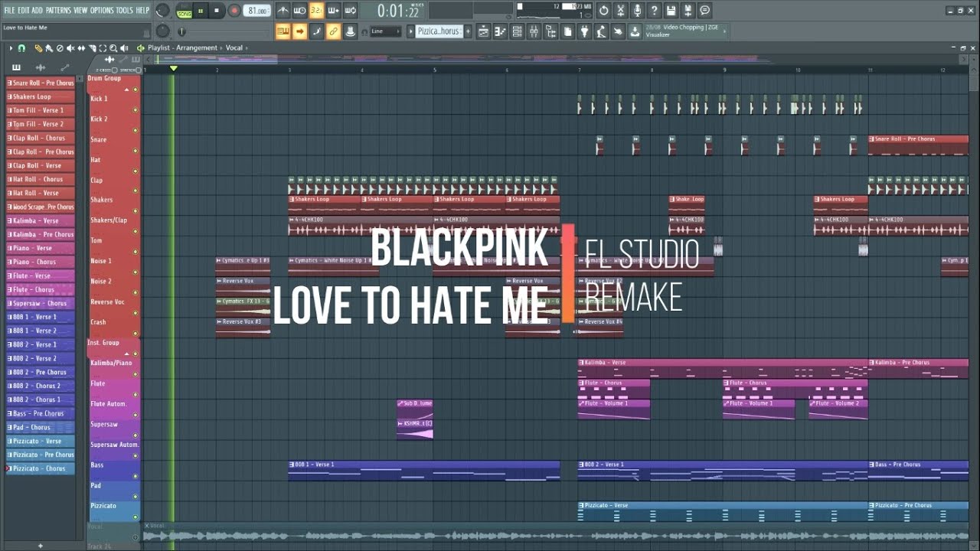Click the red record button
This screenshot has width=980, height=551.
click(234, 11)
